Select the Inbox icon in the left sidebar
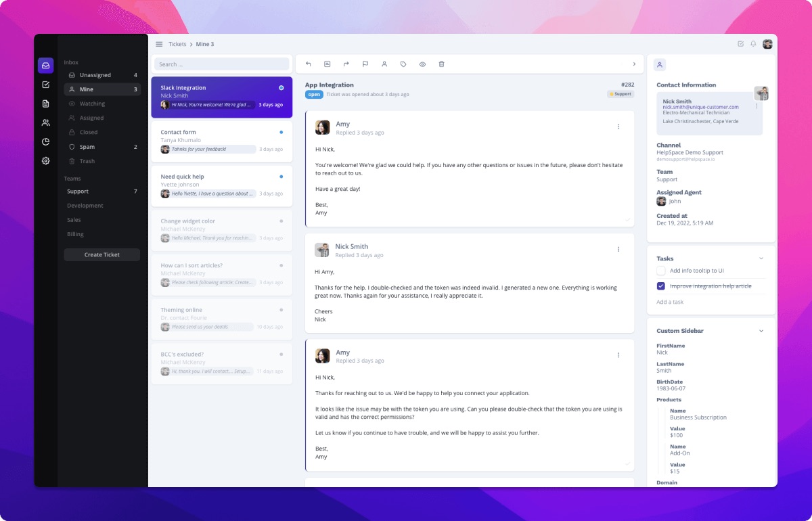This screenshot has width=812, height=521. point(45,65)
